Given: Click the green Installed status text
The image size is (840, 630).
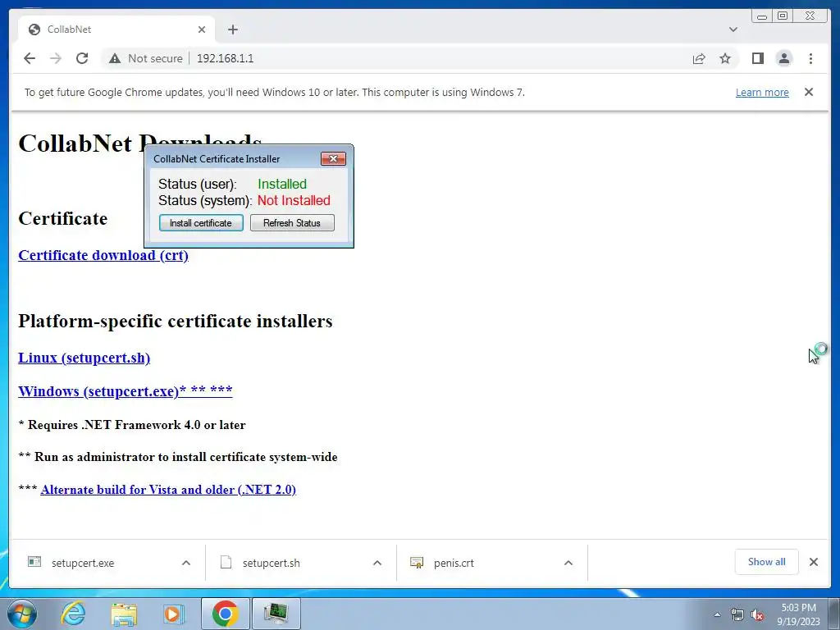Looking at the screenshot, I should tap(282, 185).
